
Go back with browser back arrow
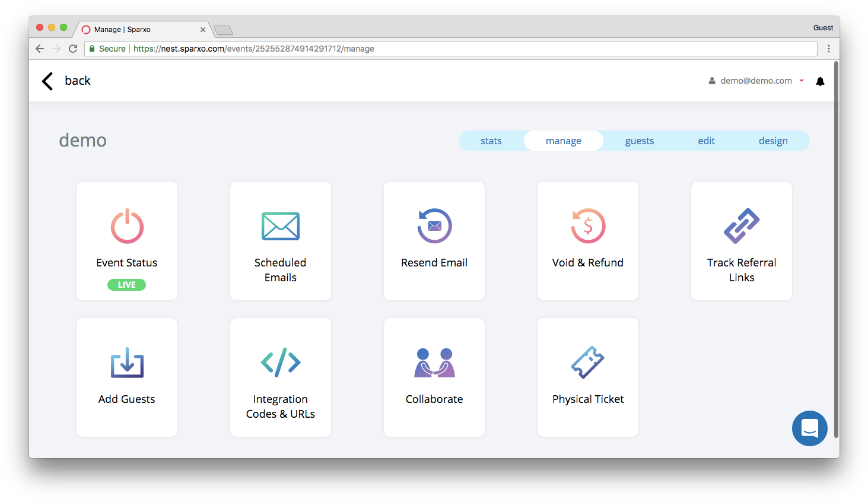pos(40,49)
